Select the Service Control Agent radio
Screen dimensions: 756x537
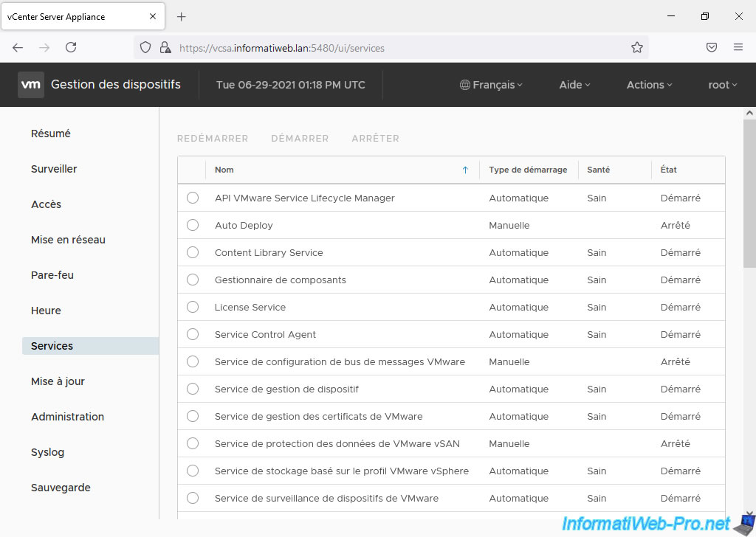click(x=193, y=334)
